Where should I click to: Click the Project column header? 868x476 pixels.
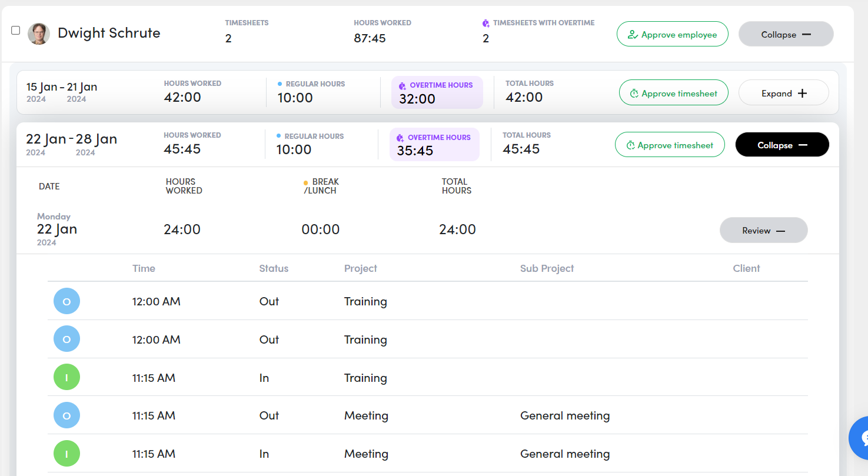tap(361, 268)
